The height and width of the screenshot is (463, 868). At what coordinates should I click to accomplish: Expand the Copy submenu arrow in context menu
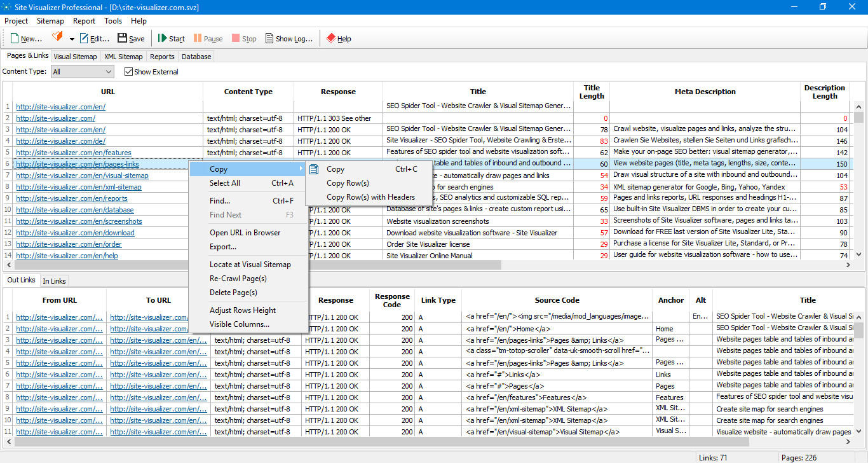pyautogui.click(x=301, y=169)
